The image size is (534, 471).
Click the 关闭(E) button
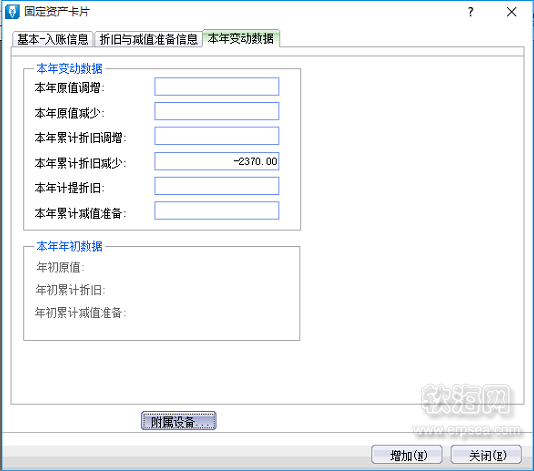click(486, 455)
